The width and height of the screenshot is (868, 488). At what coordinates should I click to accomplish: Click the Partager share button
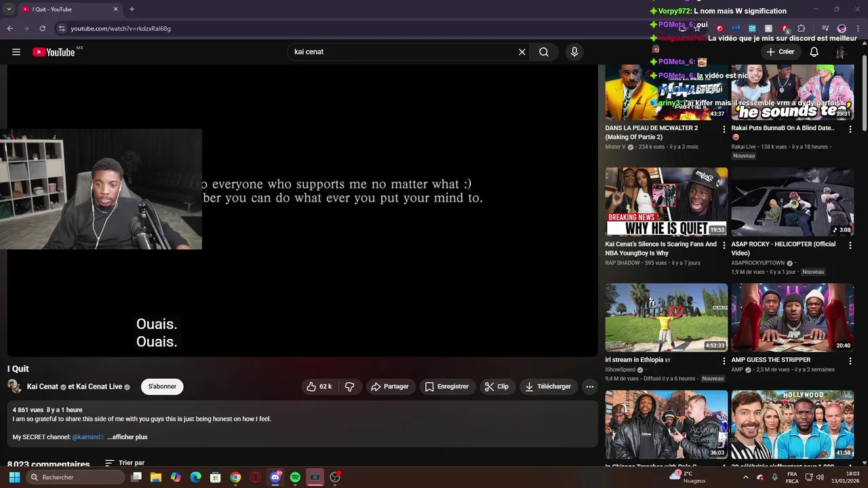390,386
